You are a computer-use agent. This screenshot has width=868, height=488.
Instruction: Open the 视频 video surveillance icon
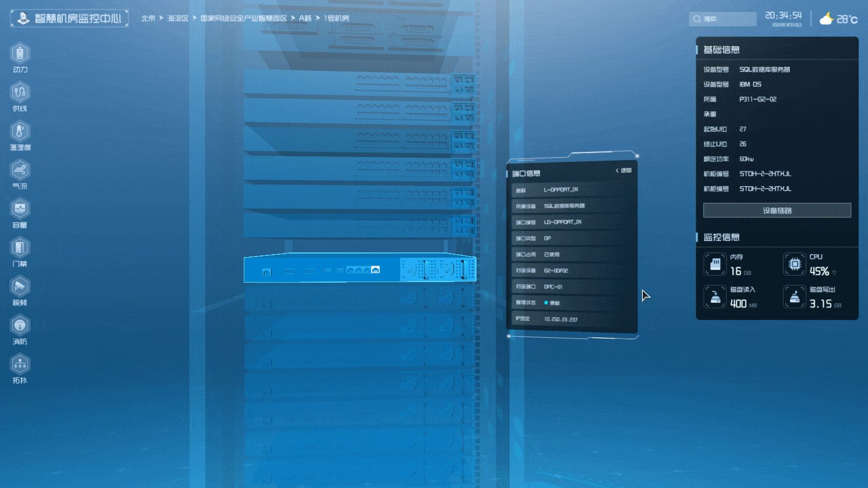(x=20, y=287)
